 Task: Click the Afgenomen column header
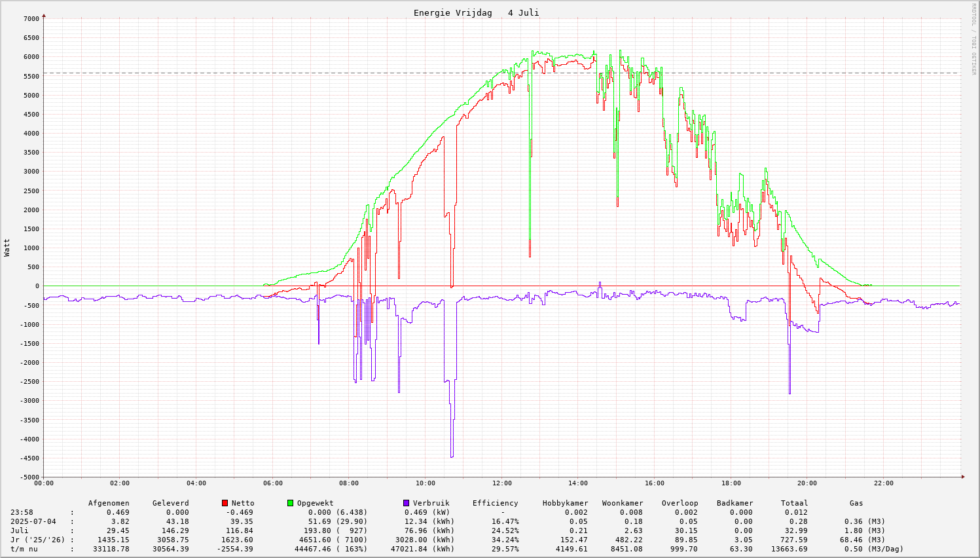pyautogui.click(x=109, y=503)
